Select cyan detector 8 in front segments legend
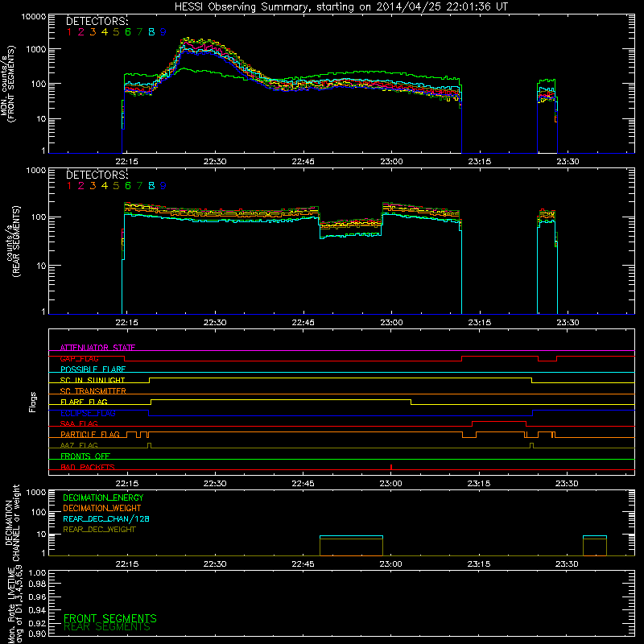This screenshot has height=644, width=644. pos(151,32)
